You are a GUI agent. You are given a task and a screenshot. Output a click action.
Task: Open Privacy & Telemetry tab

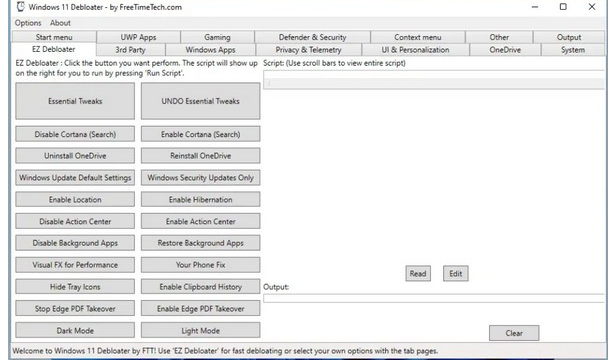[x=308, y=50]
